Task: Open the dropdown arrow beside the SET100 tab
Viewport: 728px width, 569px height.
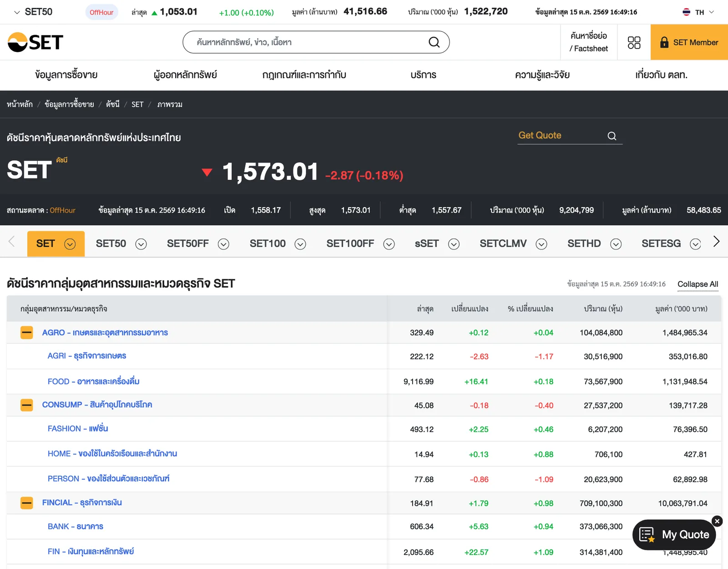Action: pos(300,244)
